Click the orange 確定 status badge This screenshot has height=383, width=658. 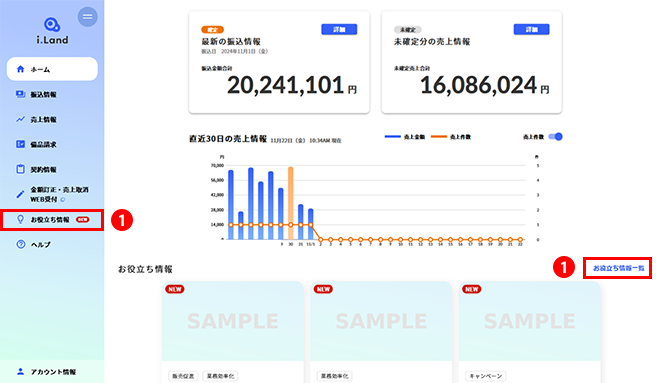212,29
